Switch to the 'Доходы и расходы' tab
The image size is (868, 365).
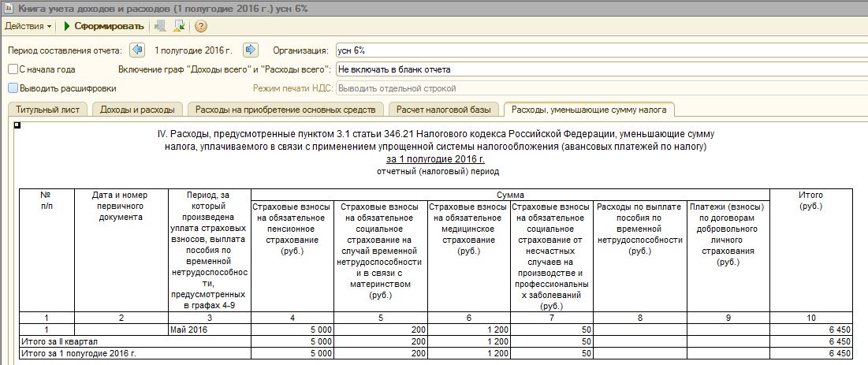137,110
